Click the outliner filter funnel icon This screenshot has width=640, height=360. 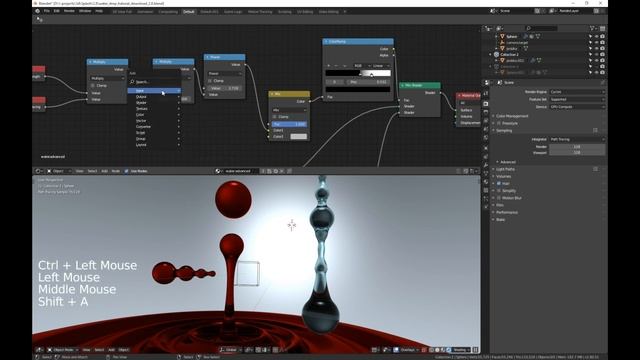pyautogui.click(x=592, y=28)
